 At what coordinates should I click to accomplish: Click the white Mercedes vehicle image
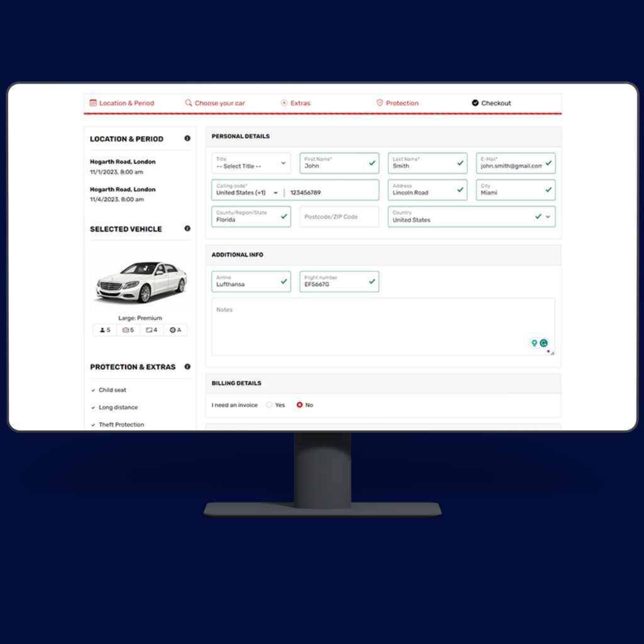click(x=141, y=282)
